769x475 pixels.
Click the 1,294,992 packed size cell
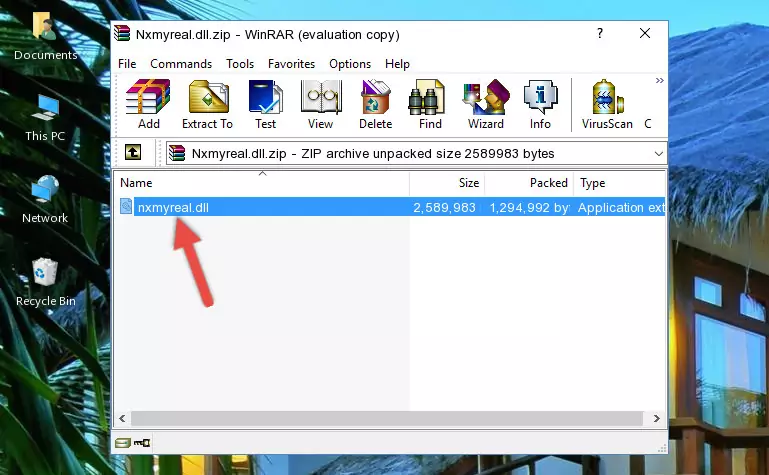529,207
